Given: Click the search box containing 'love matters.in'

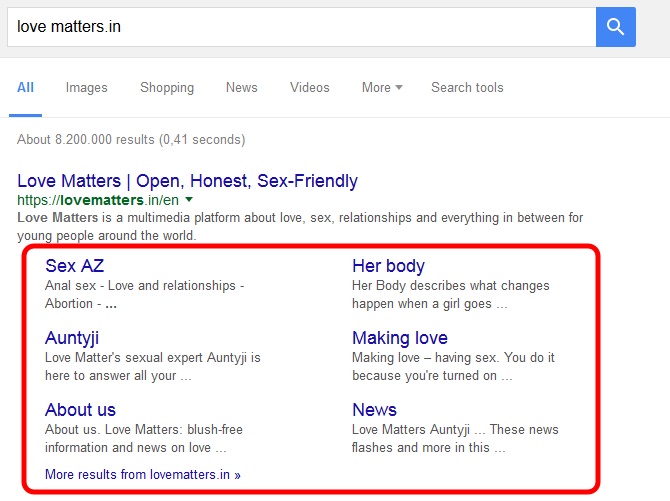Looking at the screenshot, I should click(302, 27).
